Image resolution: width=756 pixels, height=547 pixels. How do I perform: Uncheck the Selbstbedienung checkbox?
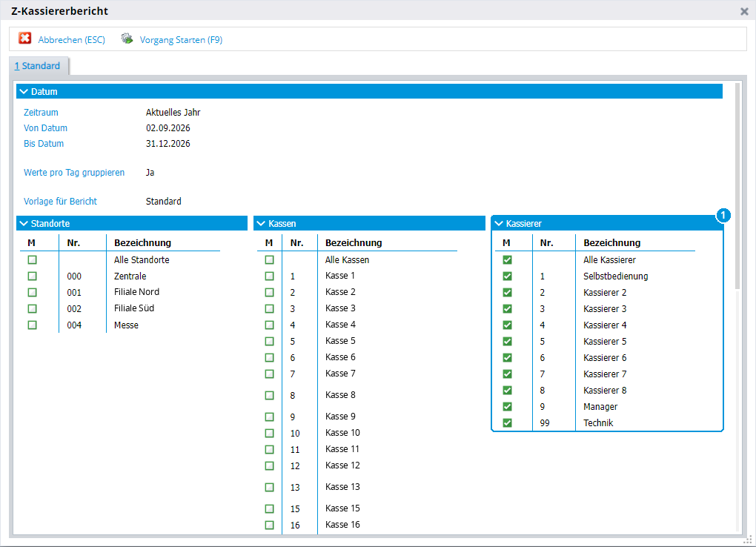pyautogui.click(x=507, y=276)
